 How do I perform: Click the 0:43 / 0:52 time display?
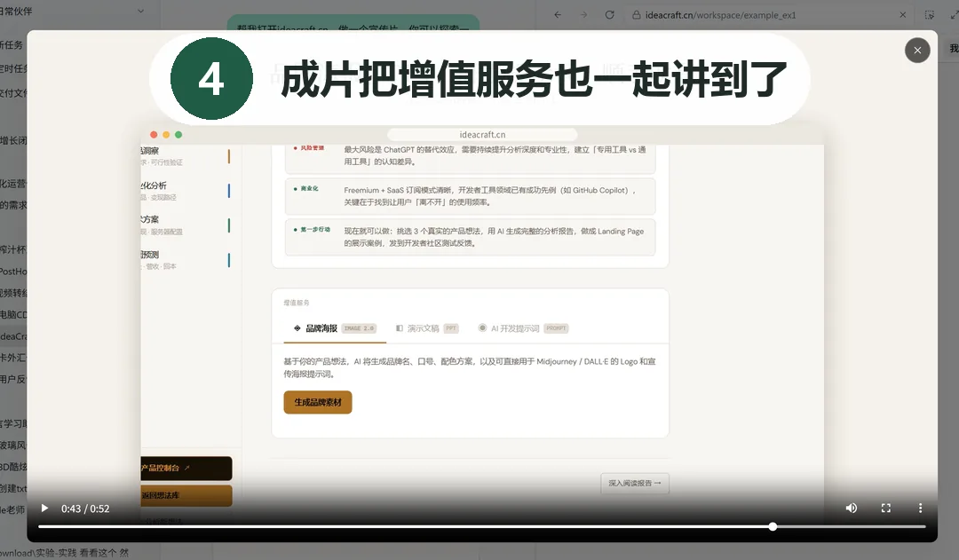coord(85,509)
